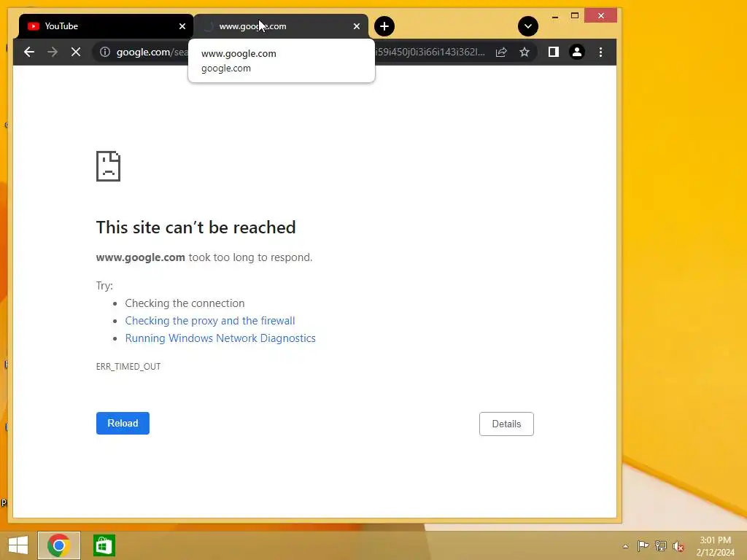Go back to the previous page
This screenshot has height=560, width=747.
click(29, 52)
